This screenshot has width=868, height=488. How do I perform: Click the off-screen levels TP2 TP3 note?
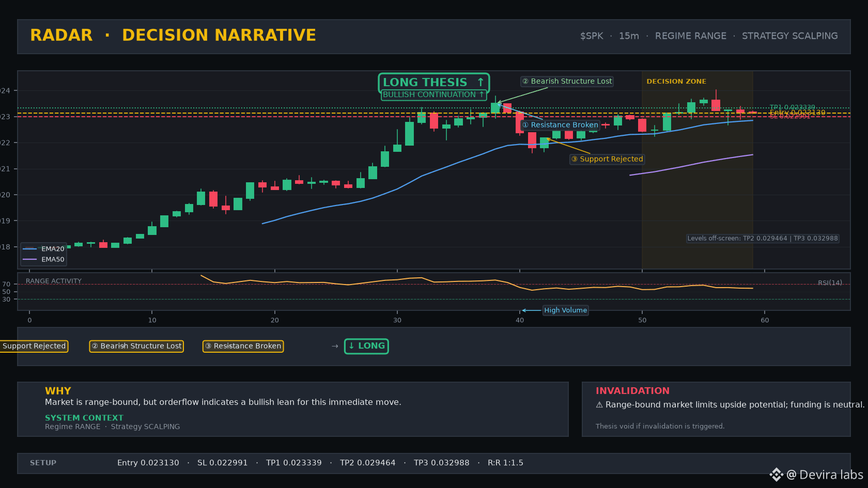[x=763, y=239]
